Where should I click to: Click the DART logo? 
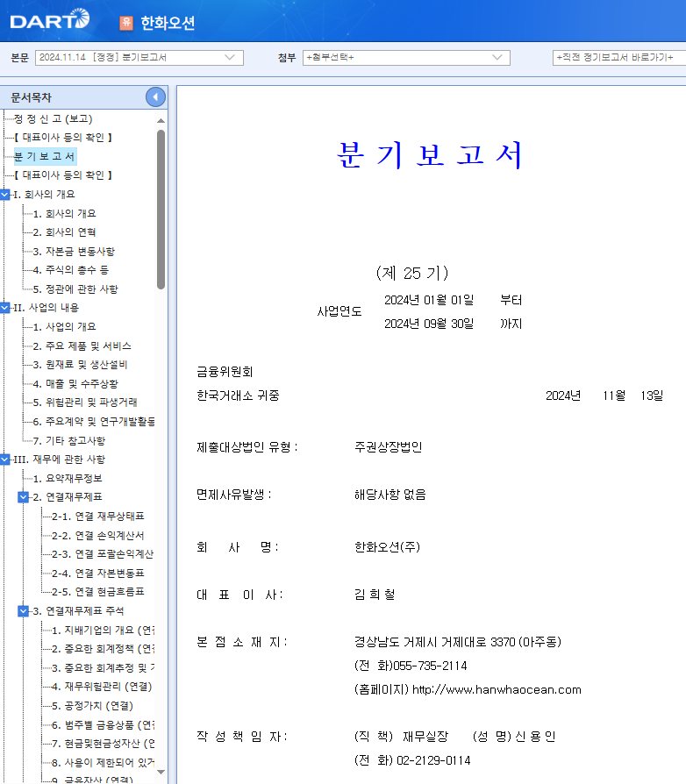[x=49, y=19]
